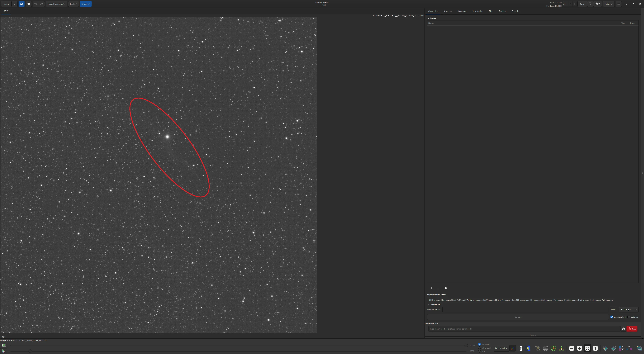Image resolution: width=644 pixels, height=354 pixels.
Task: Zoom in with the plus icon
Action: (x=579, y=348)
